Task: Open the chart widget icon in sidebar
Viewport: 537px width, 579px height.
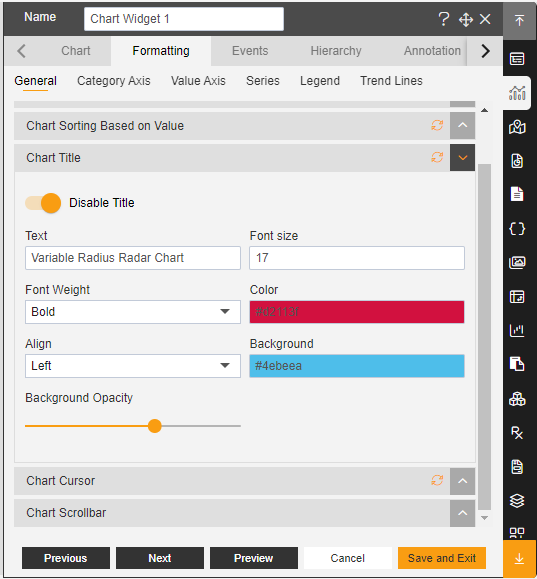Action: point(517,93)
